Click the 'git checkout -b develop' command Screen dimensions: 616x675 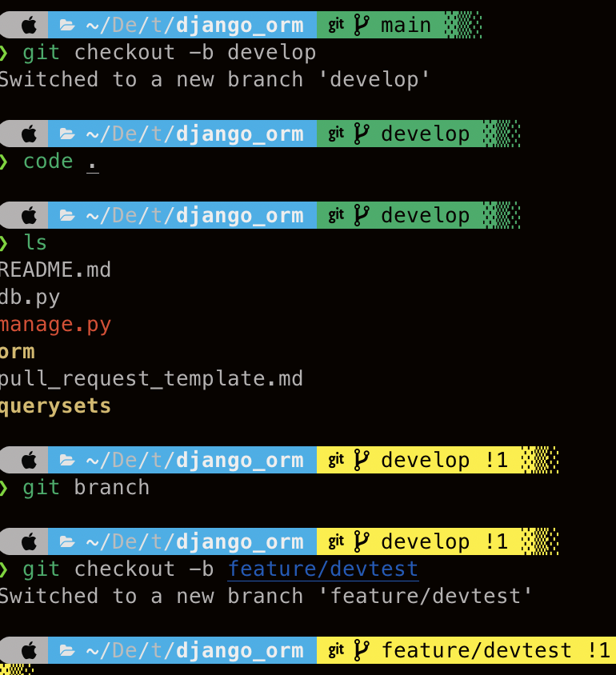click(169, 53)
